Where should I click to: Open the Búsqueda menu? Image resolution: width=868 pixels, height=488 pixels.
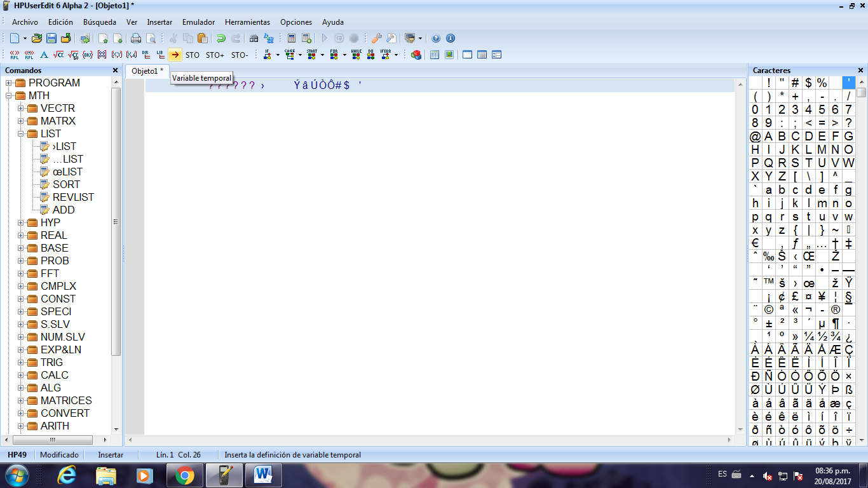pyautogui.click(x=100, y=22)
